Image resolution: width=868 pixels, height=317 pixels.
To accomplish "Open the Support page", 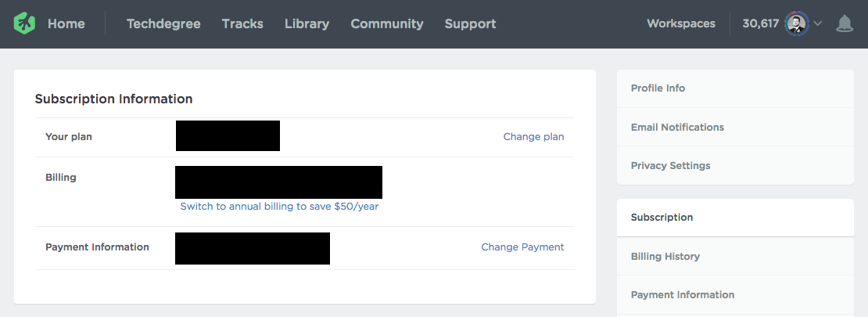I will point(470,23).
